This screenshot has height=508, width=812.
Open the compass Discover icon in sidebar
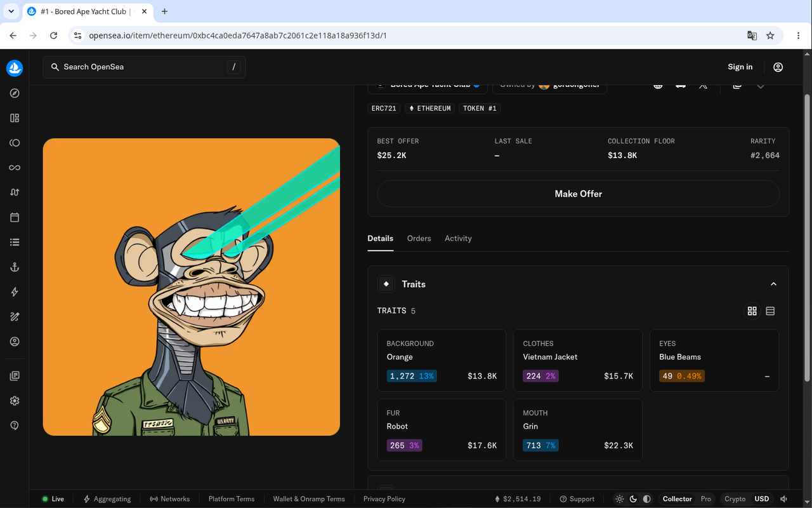[x=15, y=93]
